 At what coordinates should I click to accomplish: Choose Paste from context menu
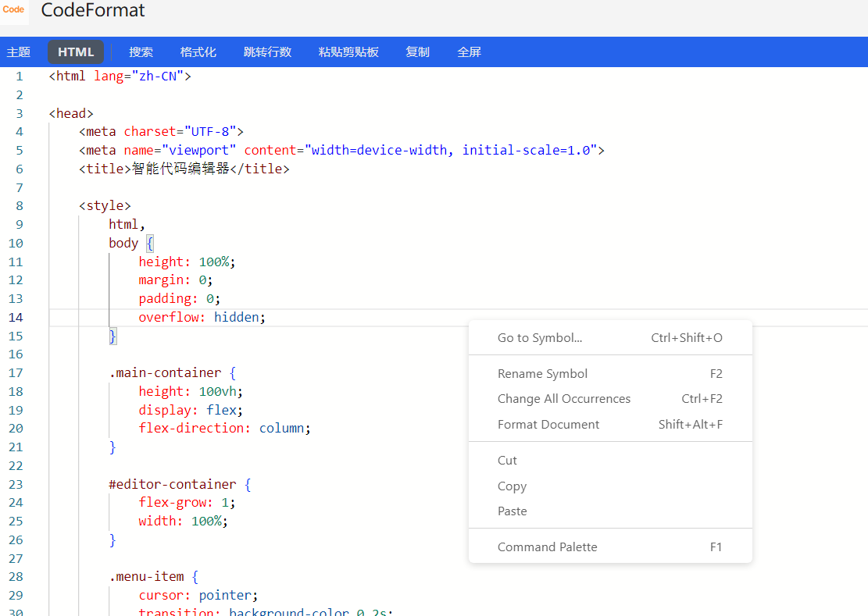(x=610, y=511)
